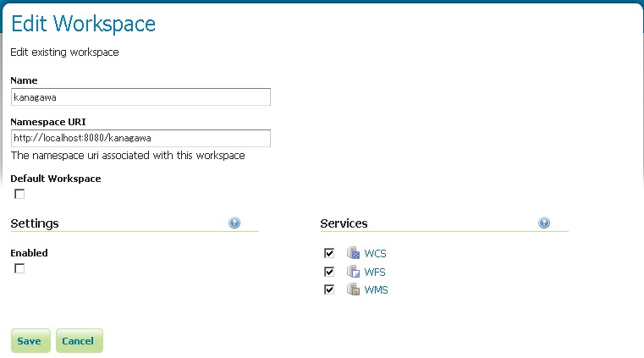The width and height of the screenshot is (644, 358).
Task: Focus the Name field containing kanagawa
Action: click(x=140, y=97)
